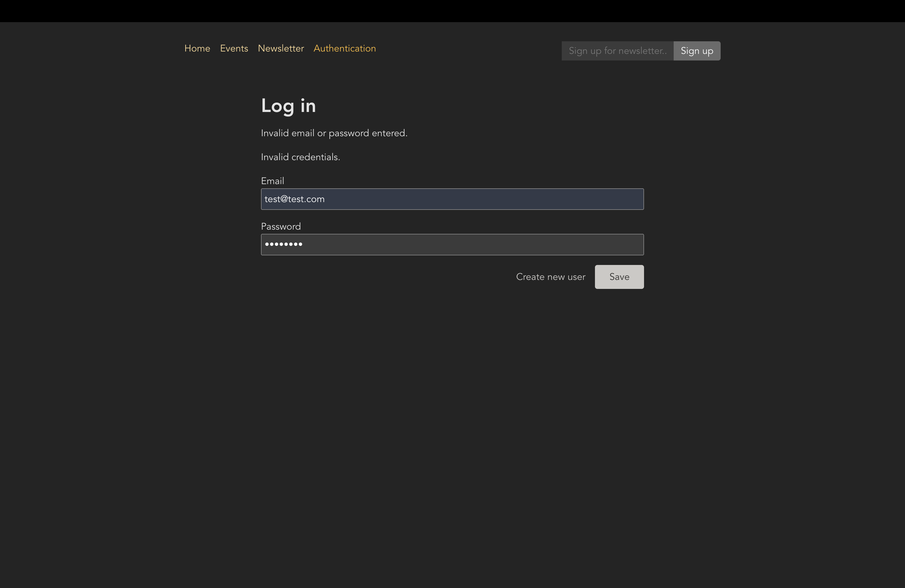Screen dimensions: 905x588
Task: Click the masked dots in Password field
Action: pyautogui.click(x=284, y=245)
